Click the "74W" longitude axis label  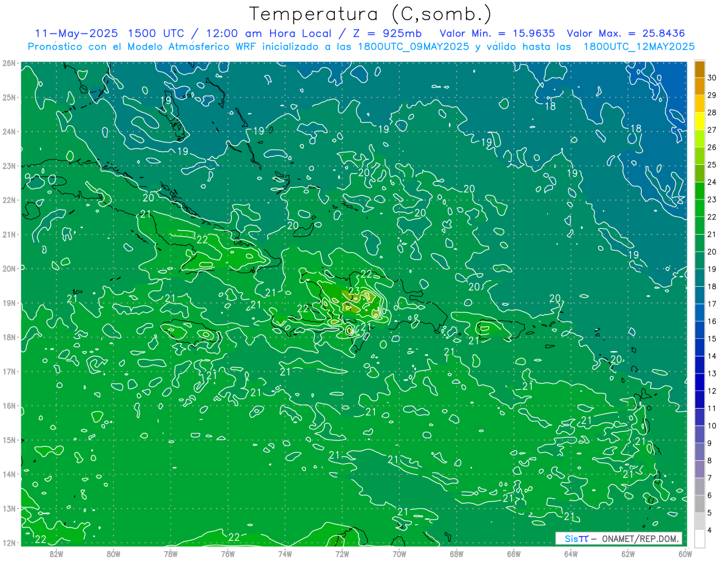[285, 553]
